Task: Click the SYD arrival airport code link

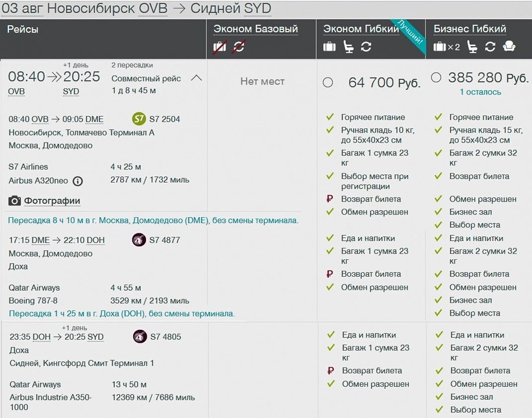Action: click(x=71, y=91)
